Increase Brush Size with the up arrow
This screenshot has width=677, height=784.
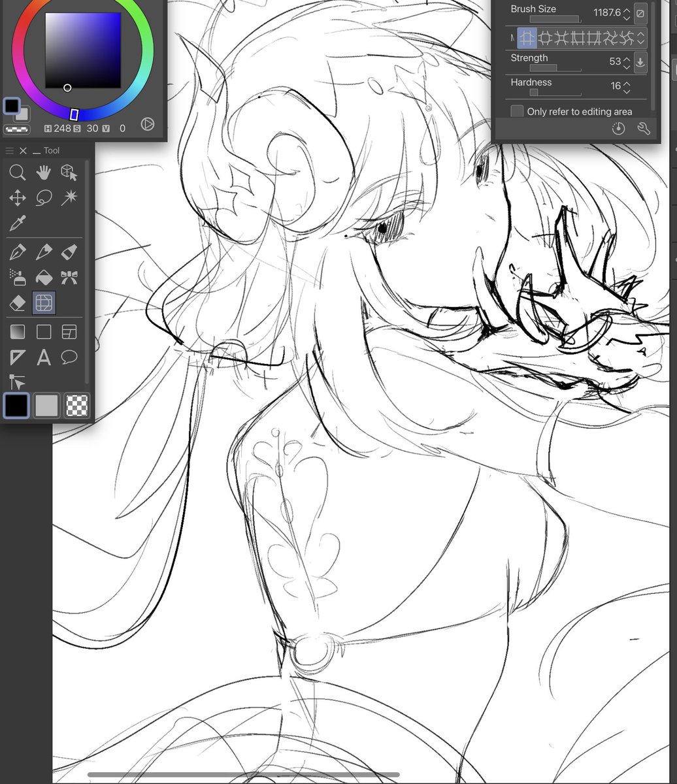tap(627, 9)
